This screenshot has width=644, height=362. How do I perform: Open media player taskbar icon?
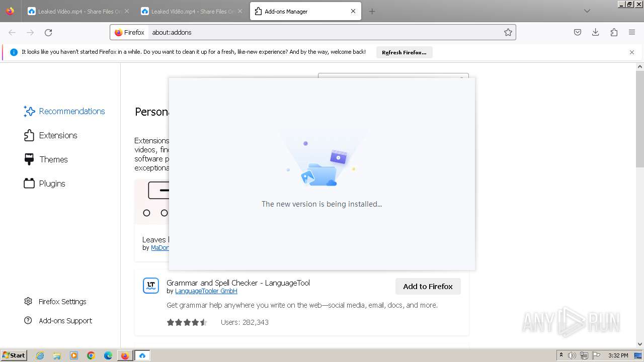[74, 355]
